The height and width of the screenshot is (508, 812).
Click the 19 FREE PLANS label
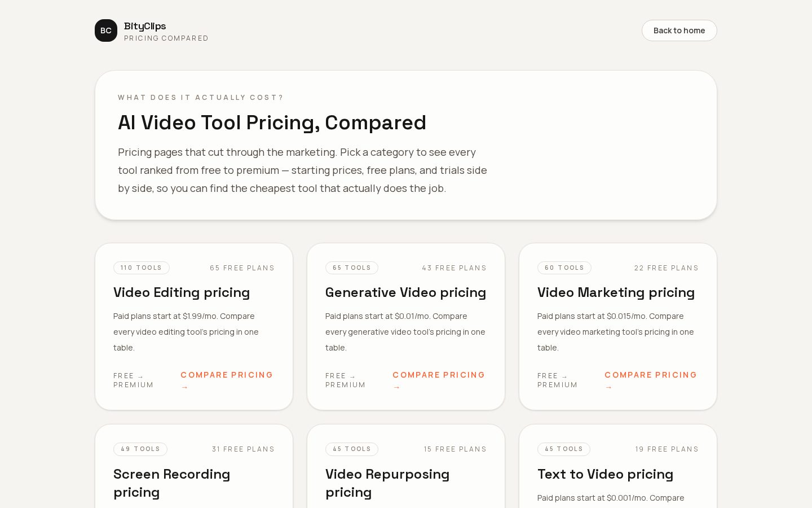pos(667,449)
